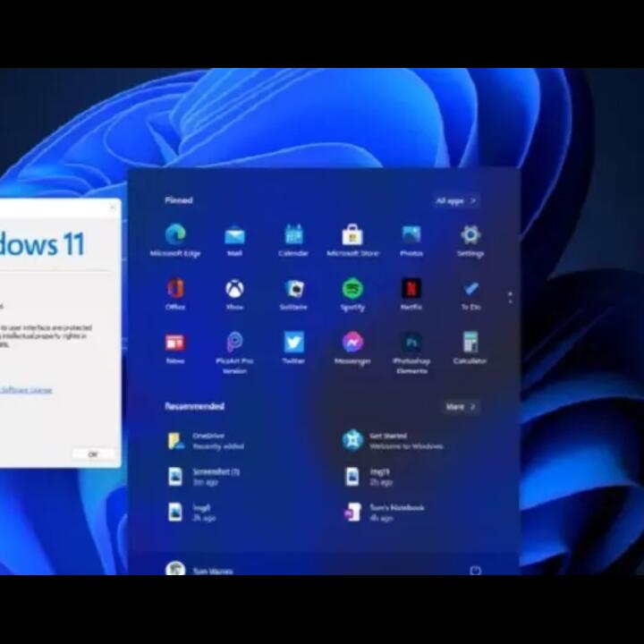Launch the Photos app
Screen dimensions: 644x644
tap(411, 241)
